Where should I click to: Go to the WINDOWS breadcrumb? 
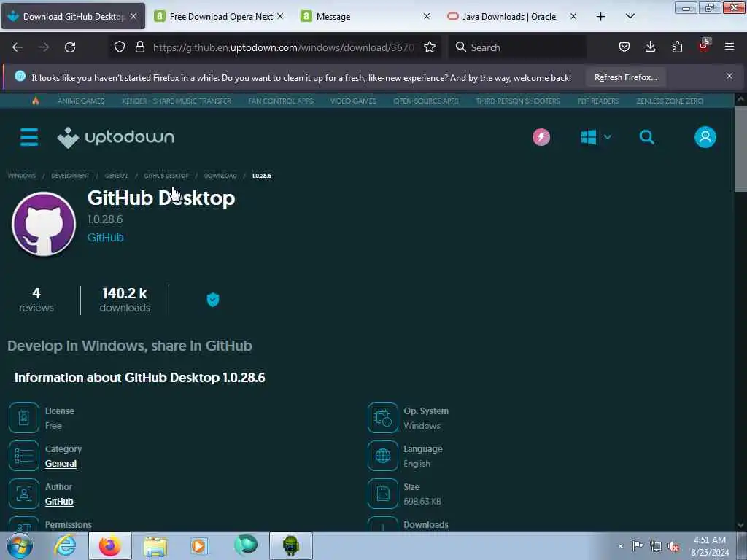[x=21, y=176]
